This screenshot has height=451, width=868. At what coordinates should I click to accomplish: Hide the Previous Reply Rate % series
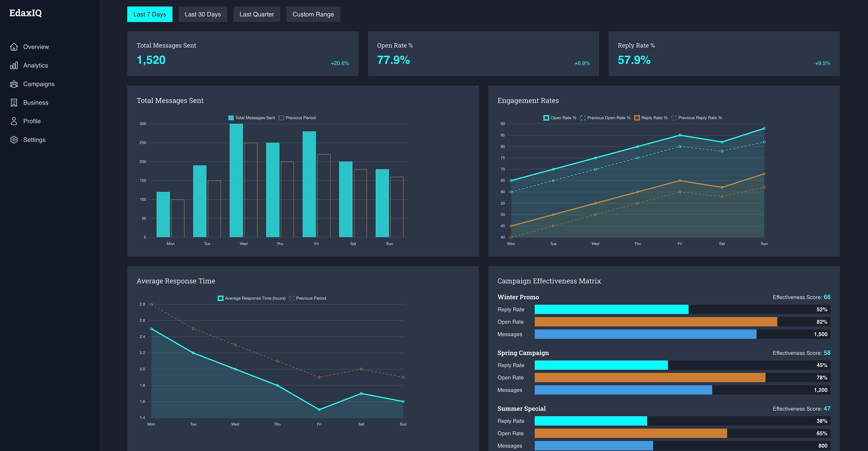[696, 118]
